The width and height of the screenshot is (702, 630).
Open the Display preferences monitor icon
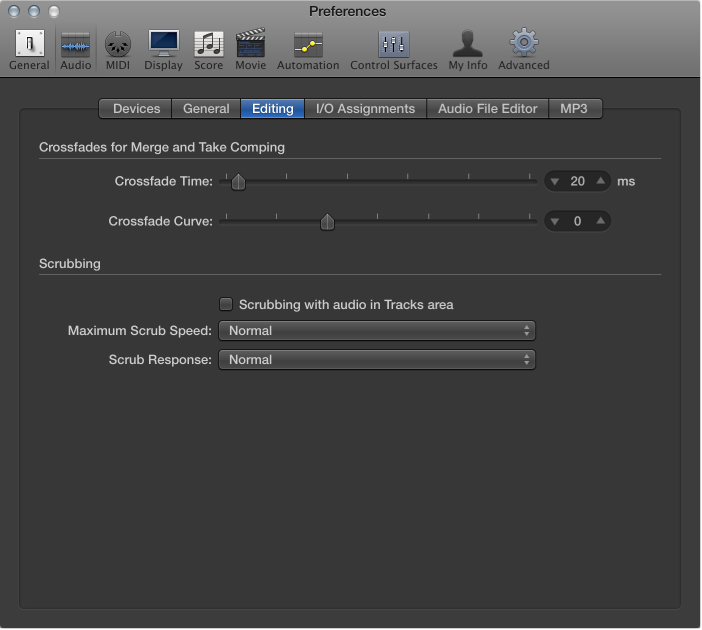click(163, 43)
